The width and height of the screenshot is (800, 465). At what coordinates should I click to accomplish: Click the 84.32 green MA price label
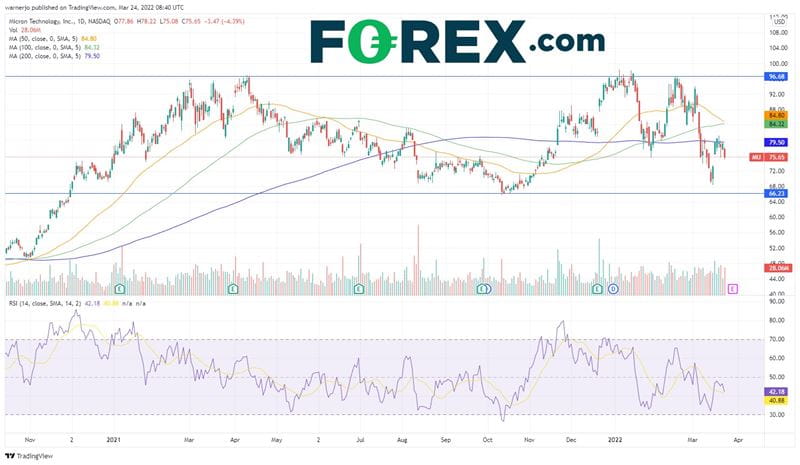pos(776,124)
